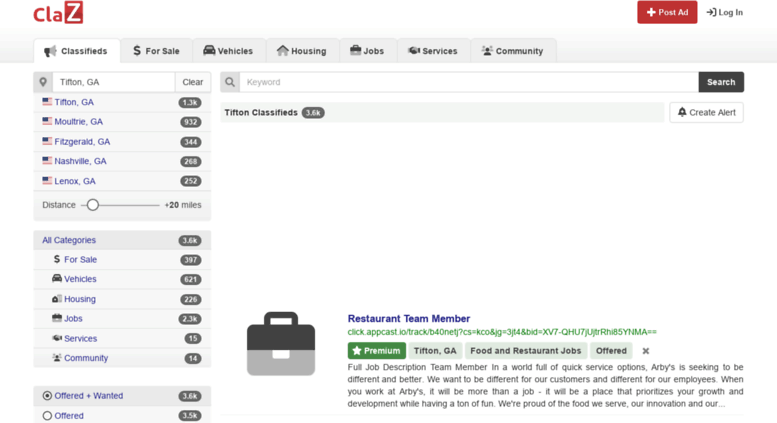Open Restaurant Team Member listing
This screenshot has height=423, width=777.
pos(409,318)
